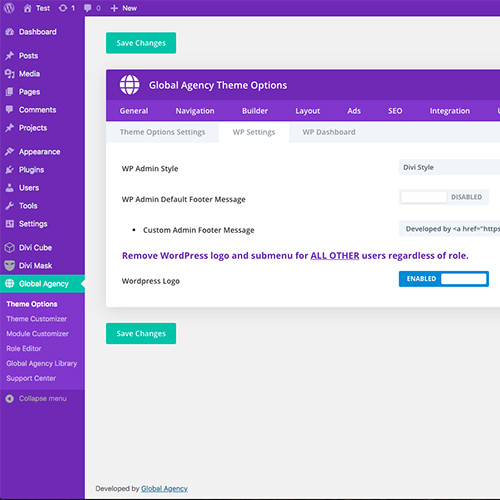The image size is (500, 500).
Task: Open Role Editor submenu item
Action: click(x=24, y=349)
